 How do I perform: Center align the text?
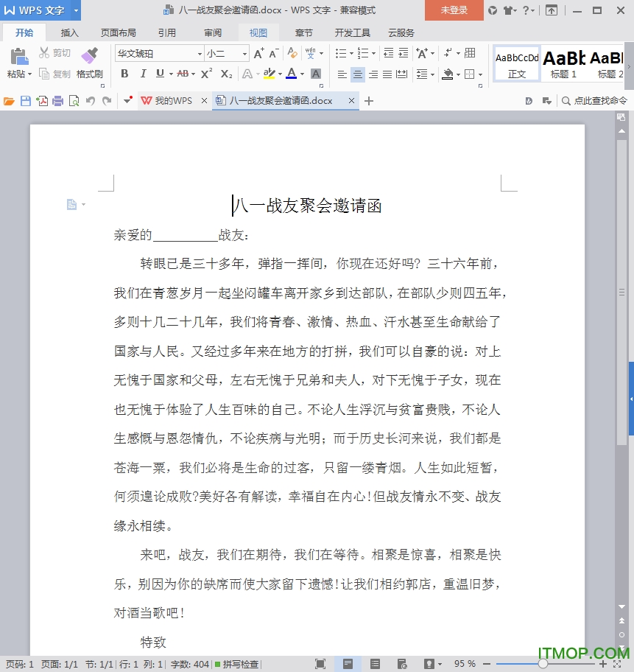[357, 74]
